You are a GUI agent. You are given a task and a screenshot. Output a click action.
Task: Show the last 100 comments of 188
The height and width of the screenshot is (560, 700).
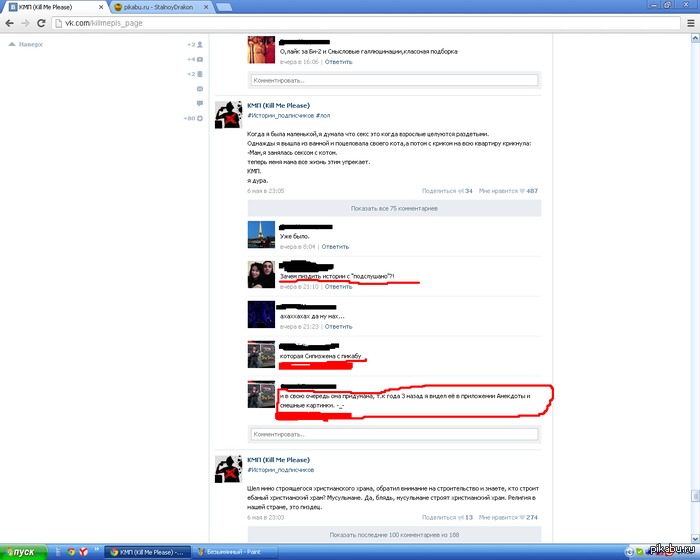pyautogui.click(x=394, y=535)
